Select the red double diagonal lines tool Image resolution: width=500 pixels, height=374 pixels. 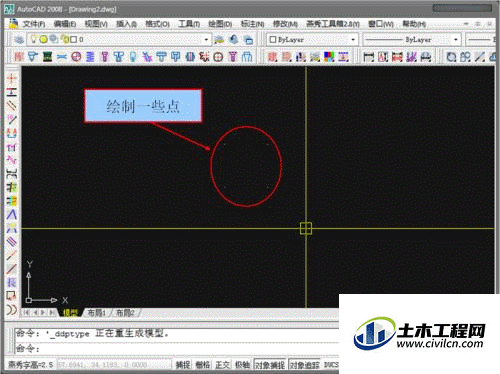[x=11, y=105]
